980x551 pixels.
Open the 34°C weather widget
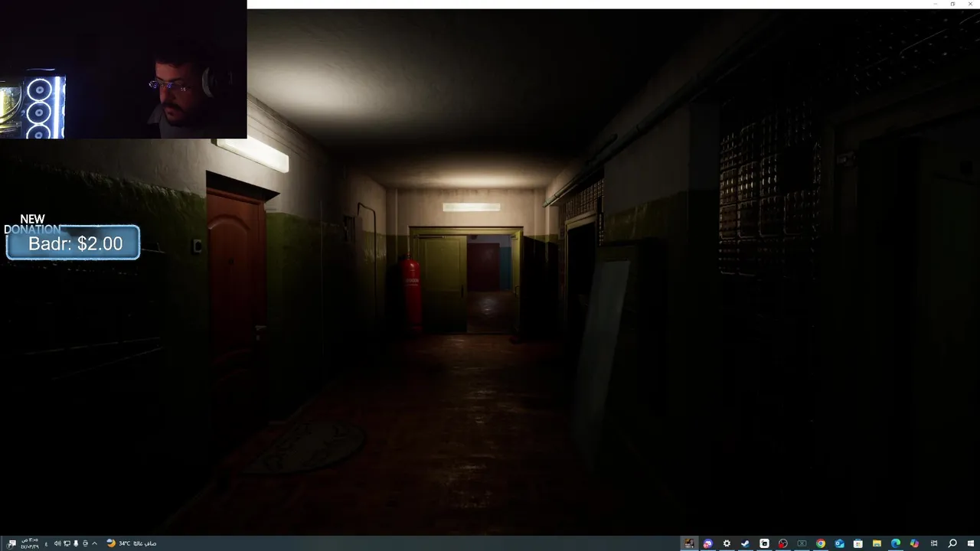pos(132,543)
